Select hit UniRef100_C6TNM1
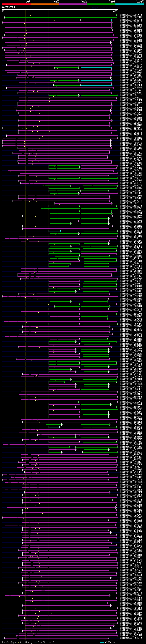 point(131,17)
